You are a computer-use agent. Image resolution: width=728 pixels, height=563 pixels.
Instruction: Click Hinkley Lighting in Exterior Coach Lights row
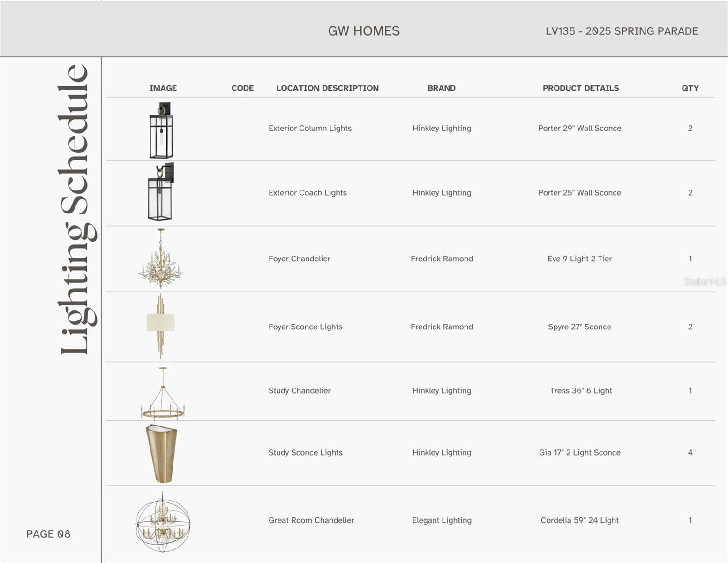point(442,192)
